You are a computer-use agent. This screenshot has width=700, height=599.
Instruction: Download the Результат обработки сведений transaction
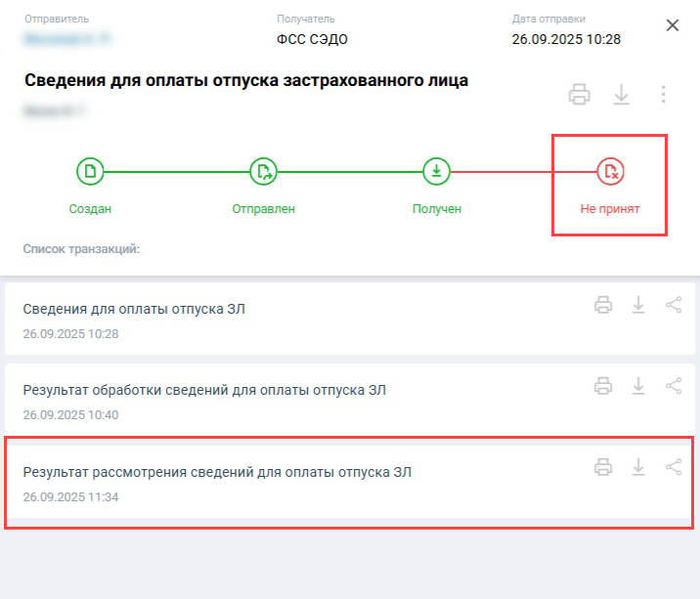pyautogui.click(x=638, y=386)
